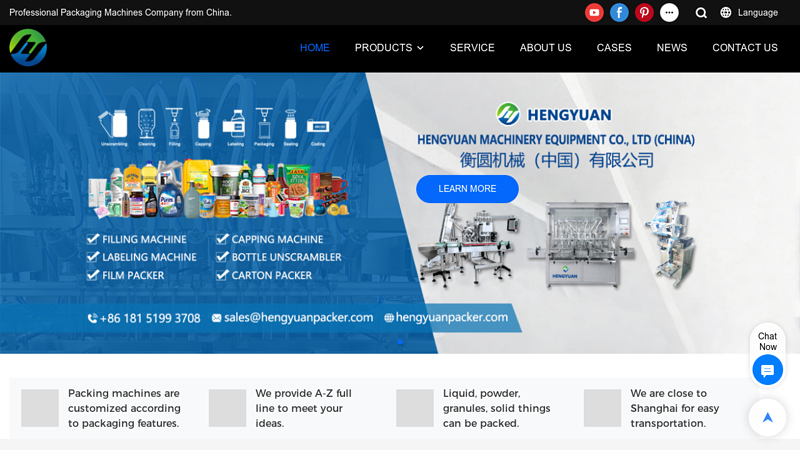Jump back to top with arrow button
The width and height of the screenshot is (800, 450).
(x=767, y=418)
